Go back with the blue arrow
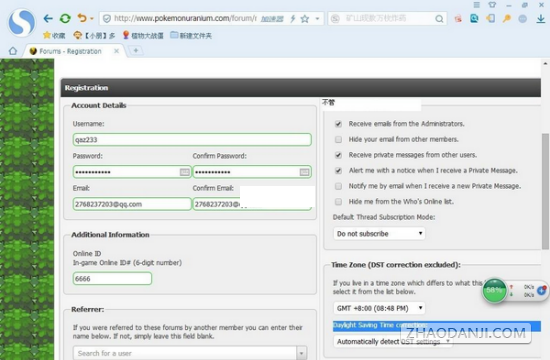The width and height of the screenshot is (550, 360). [x=48, y=18]
